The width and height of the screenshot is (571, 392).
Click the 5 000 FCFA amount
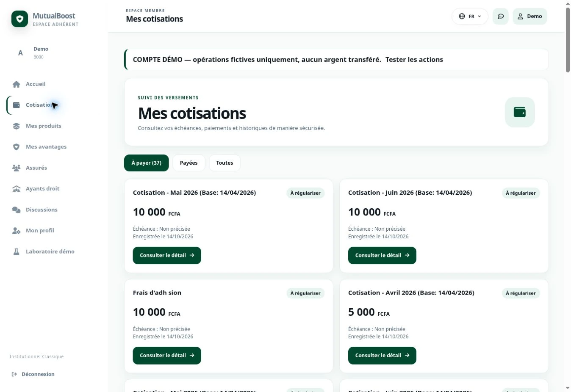(x=369, y=312)
